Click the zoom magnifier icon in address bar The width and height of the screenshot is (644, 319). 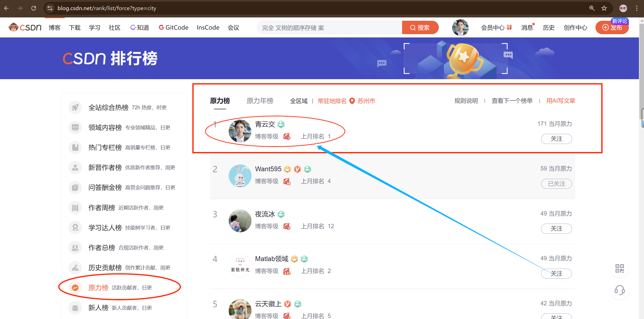point(592,8)
